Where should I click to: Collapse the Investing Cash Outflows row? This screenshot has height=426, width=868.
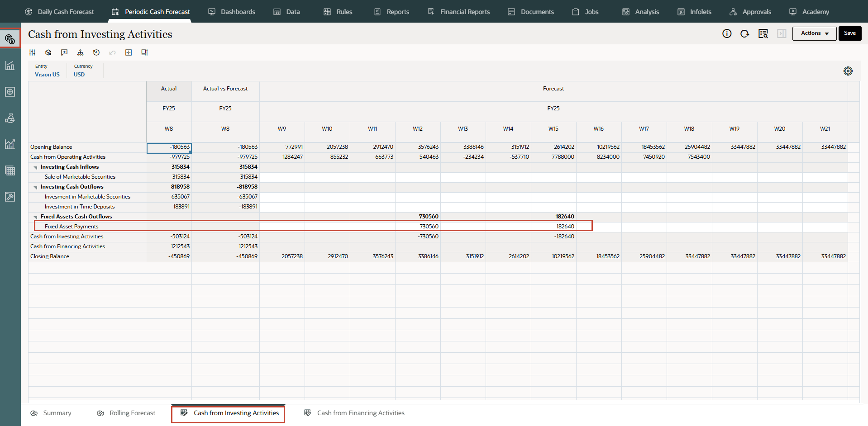pyautogui.click(x=35, y=187)
